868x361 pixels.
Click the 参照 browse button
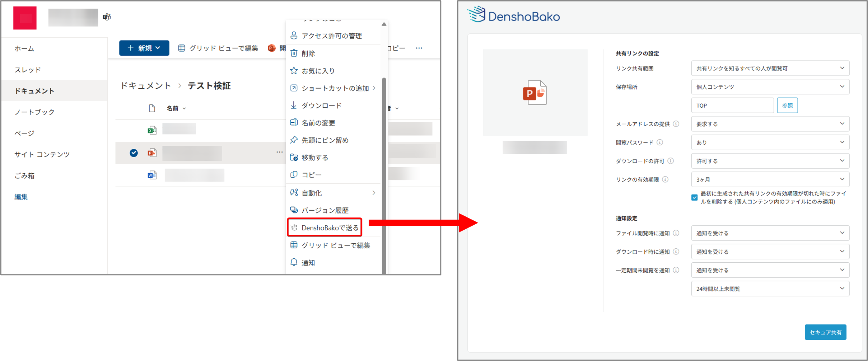787,106
